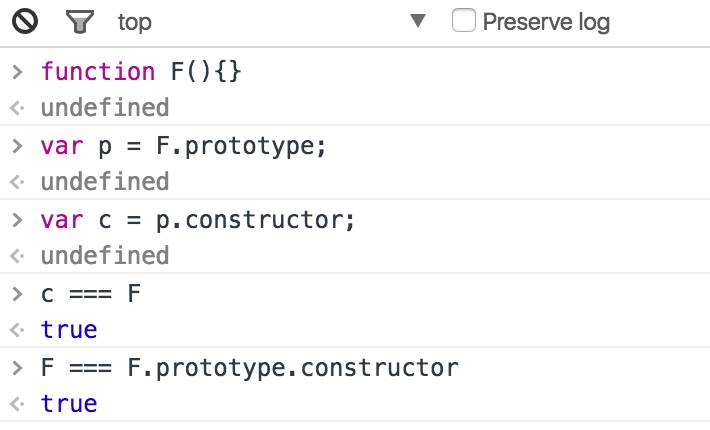Viewport: 710px width, 430px height.
Task: Click the chevron before 'c === F'
Action: tap(18, 294)
